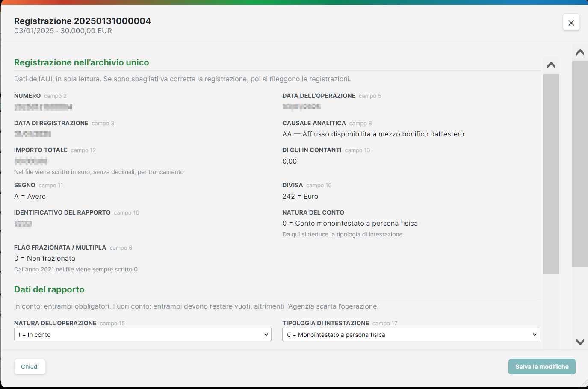
Task: Click the outer dialog scrollbar thumb
Action: tap(580, 164)
